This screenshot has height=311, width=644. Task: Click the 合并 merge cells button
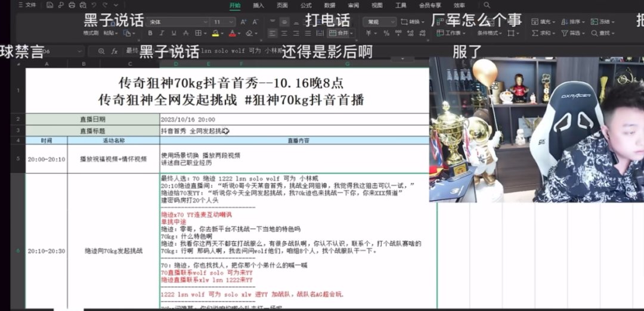341,33
